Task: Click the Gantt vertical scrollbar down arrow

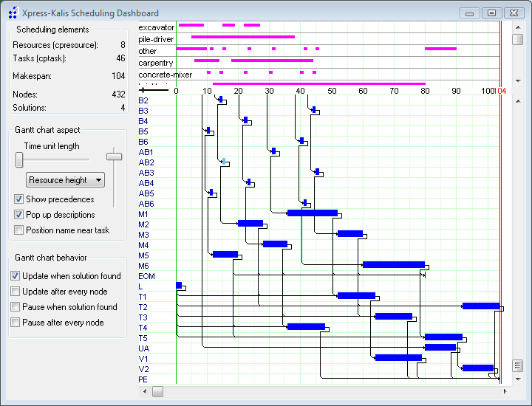Action: click(x=518, y=378)
